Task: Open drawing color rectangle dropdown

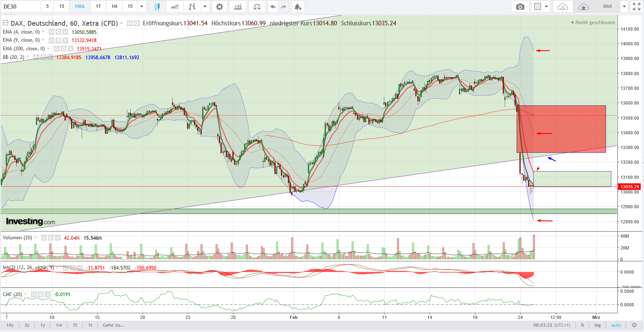Action: pyautogui.click(x=546, y=7)
